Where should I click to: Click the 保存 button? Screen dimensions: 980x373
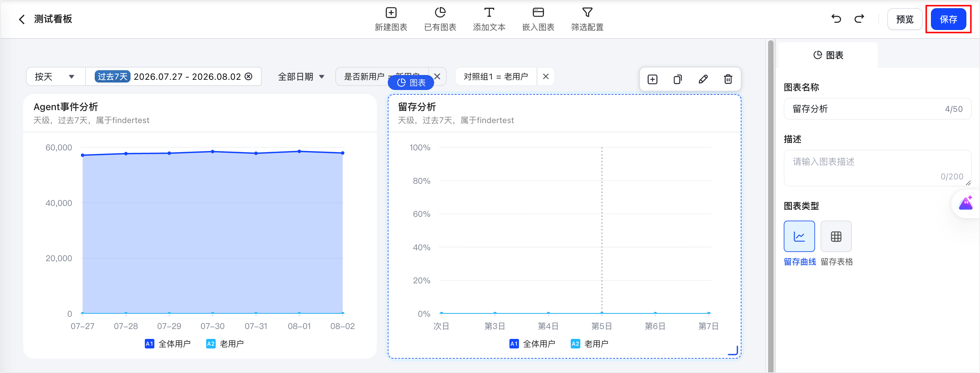[x=948, y=19]
